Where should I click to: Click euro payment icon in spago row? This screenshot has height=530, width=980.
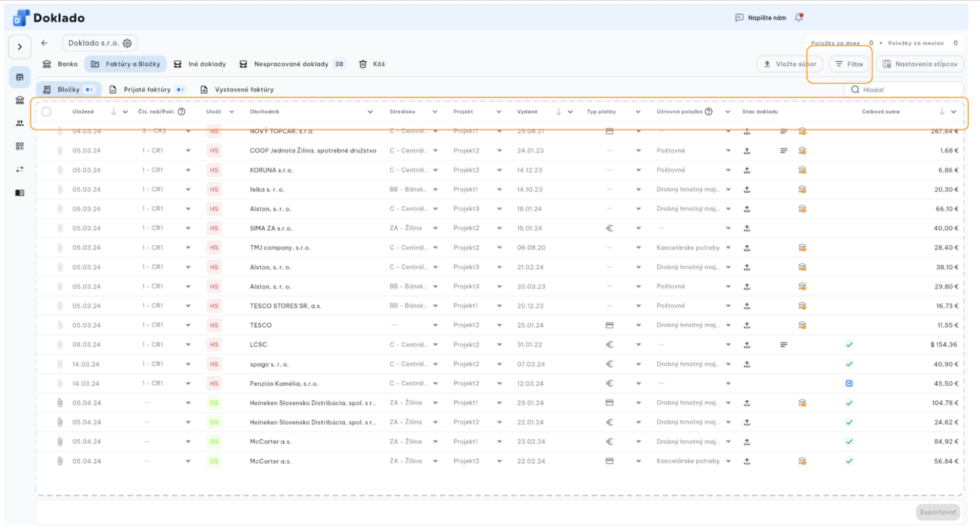(609, 364)
